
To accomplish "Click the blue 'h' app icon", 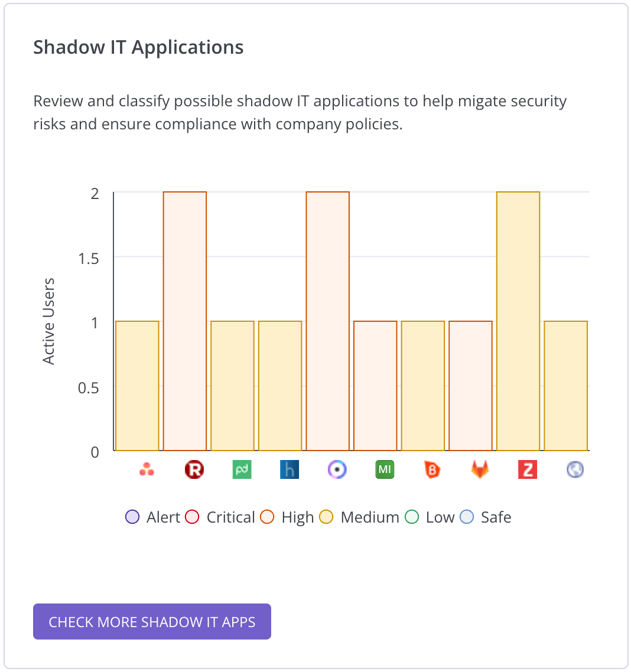I will [x=290, y=470].
